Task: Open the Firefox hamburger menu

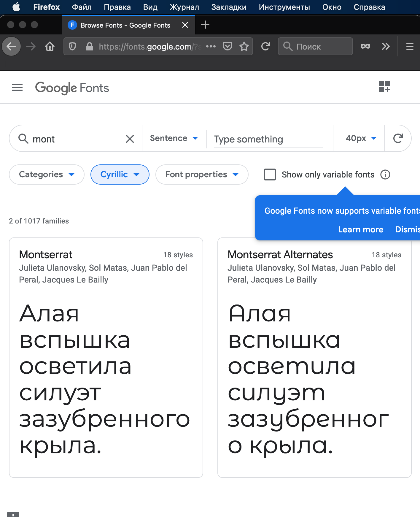Action: tap(410, 46)
